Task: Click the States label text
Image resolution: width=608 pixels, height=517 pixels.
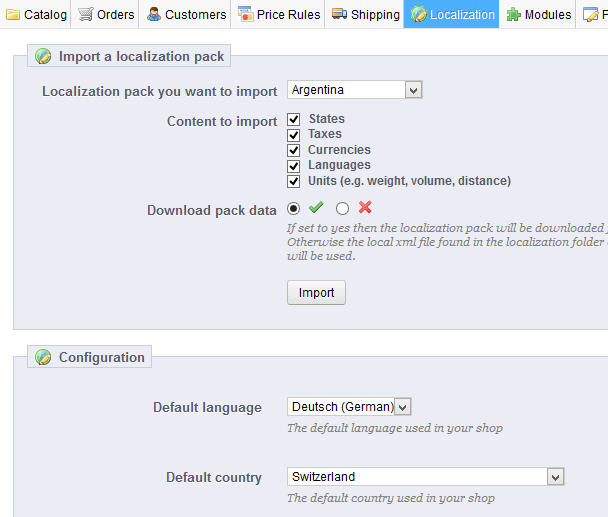Action: pyautogui.click(x=326, y=119)
